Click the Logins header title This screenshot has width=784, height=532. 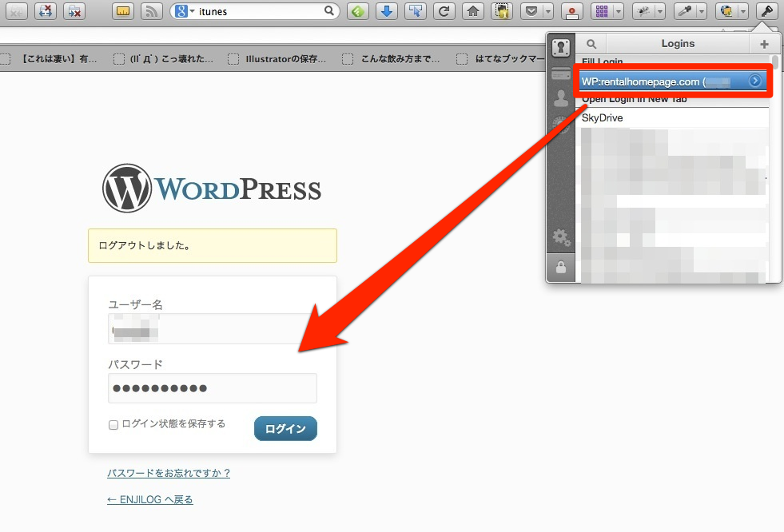click(x=678, y=44)
